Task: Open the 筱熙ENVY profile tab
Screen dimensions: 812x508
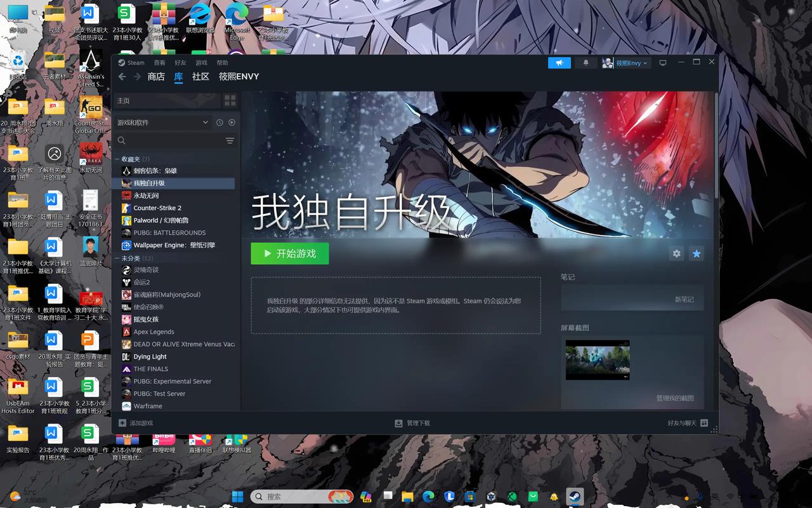Action: pos(239,77)
